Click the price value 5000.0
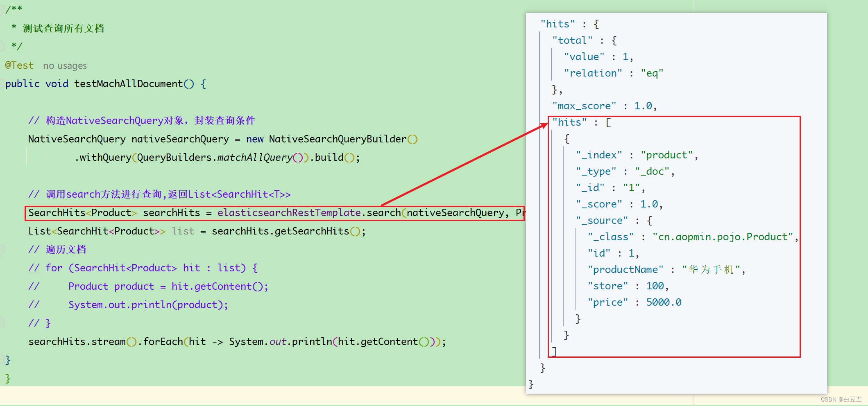 tap(664, 302)
